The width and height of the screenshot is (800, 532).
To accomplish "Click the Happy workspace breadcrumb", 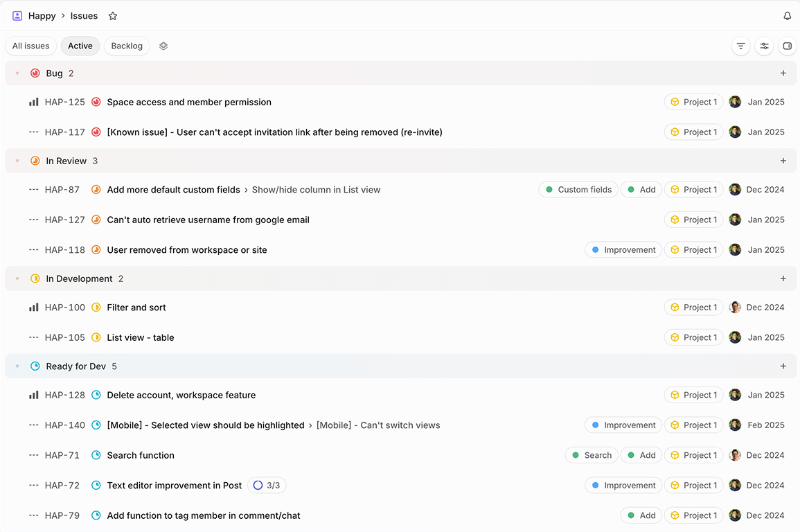I will (42, 16).
